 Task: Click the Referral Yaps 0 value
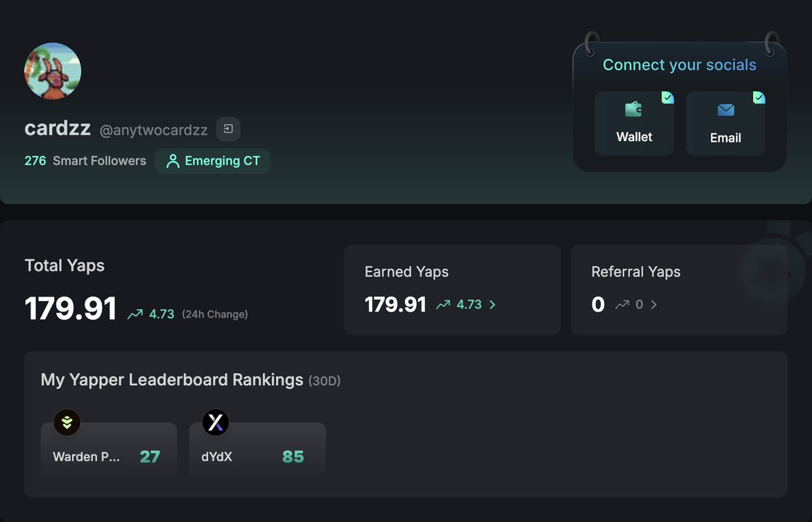point(598,305)
